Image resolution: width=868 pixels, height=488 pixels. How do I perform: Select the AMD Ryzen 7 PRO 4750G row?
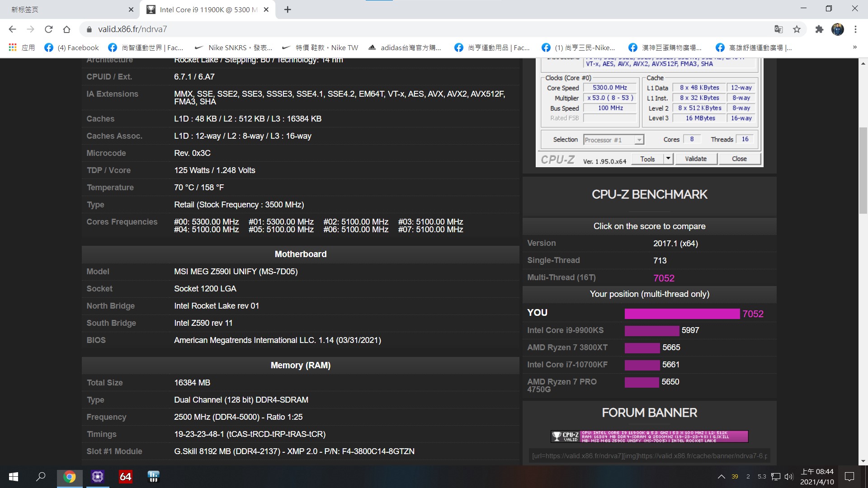(x=649, y=385)
